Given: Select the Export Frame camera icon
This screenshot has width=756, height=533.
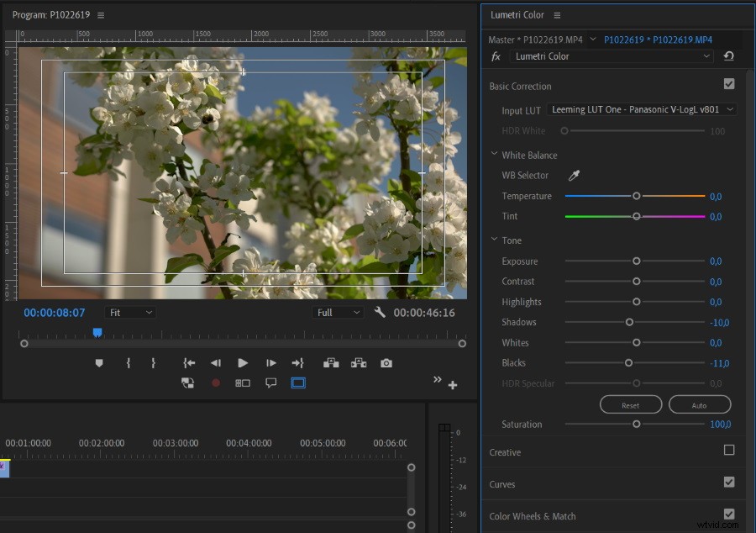Looking at the screenshot, I should tap(386, 362).
